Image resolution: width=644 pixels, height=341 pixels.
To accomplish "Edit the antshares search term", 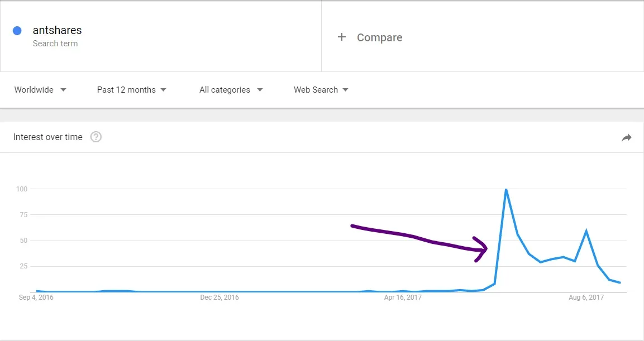I will coord(57,30).
